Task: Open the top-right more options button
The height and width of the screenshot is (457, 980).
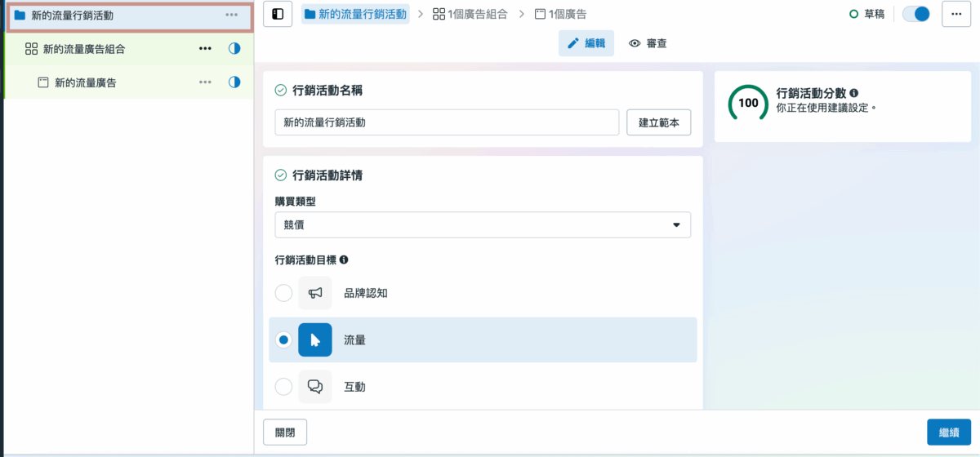Action: [956, 14]
